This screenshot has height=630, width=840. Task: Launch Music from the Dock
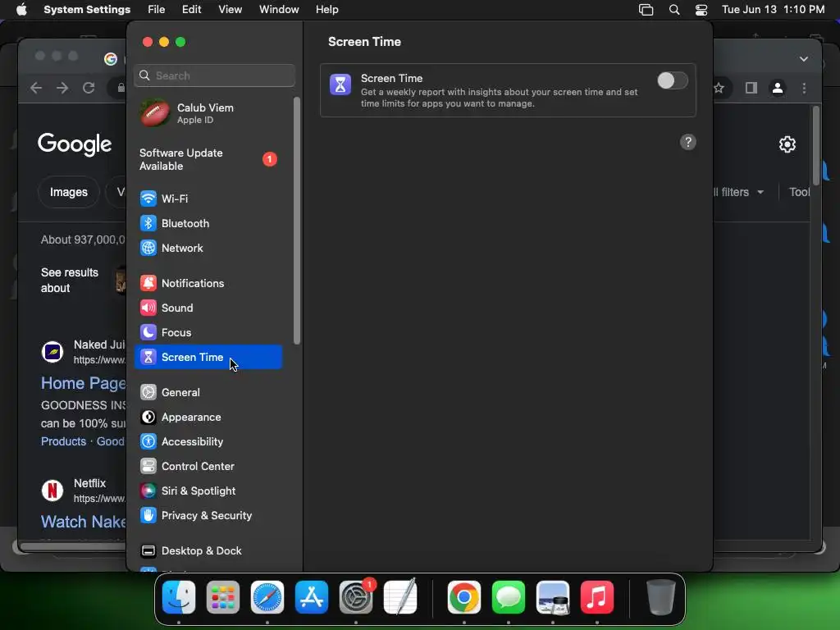[x=597, y=597]
